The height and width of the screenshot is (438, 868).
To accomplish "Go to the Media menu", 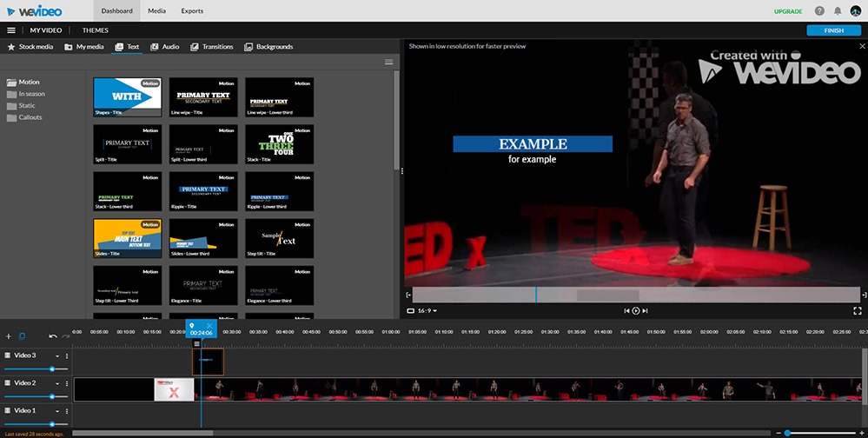I will (156, 11).
